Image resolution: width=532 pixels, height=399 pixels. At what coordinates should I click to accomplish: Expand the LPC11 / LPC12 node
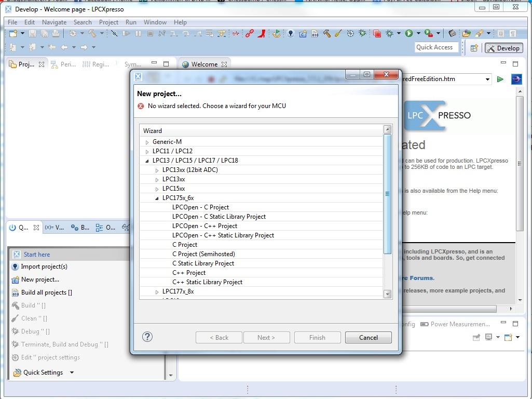147,152
